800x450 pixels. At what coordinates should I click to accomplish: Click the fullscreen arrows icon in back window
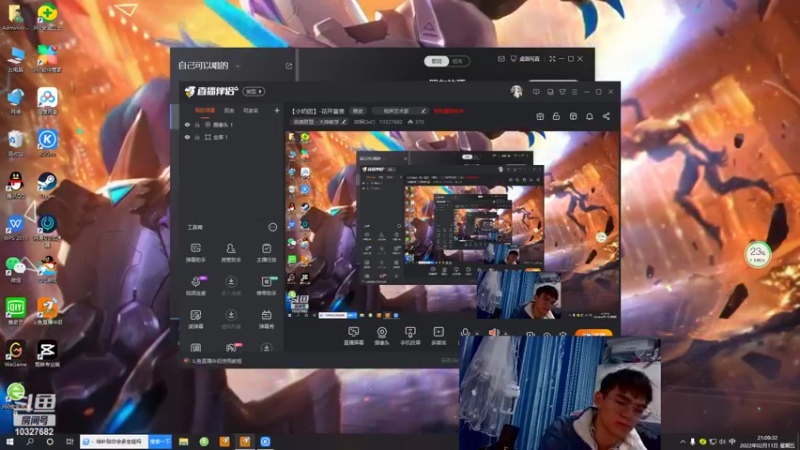[552, 59]
